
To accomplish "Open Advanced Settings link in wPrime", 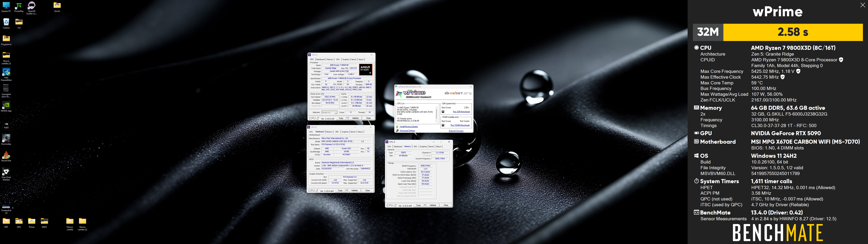I will (x=407, y=131).
